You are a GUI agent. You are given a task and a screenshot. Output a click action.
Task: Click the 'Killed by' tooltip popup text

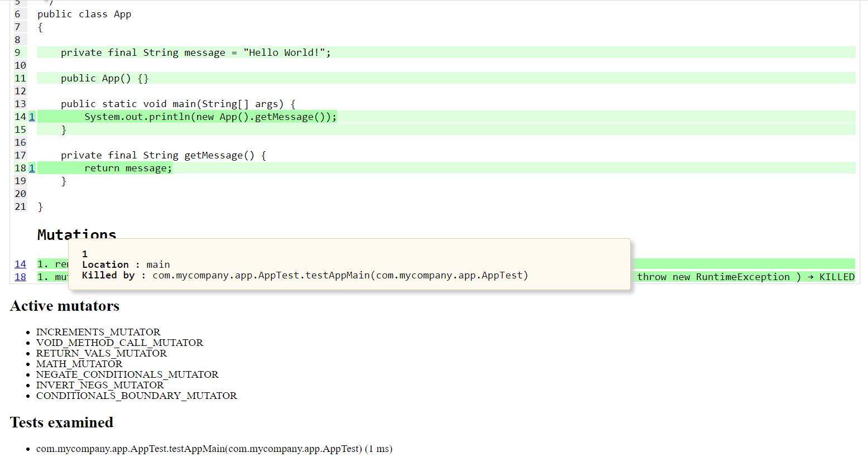point(305,275)
